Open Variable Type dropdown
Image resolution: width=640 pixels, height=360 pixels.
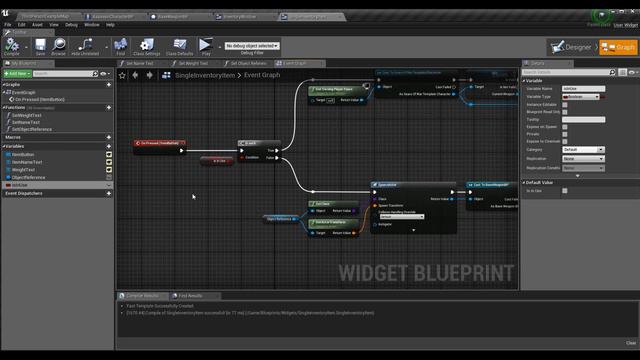coord(581,97)
